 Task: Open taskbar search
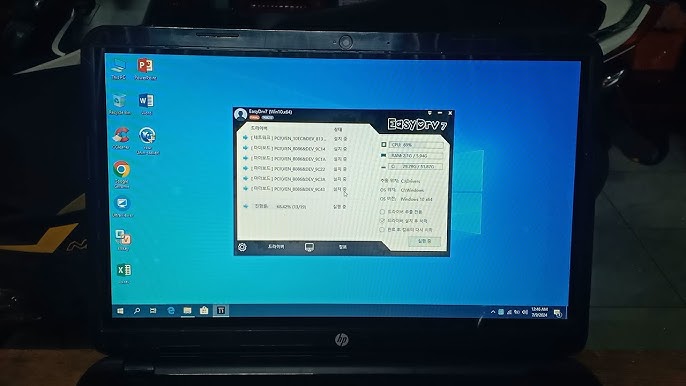(x=136, y=311)
